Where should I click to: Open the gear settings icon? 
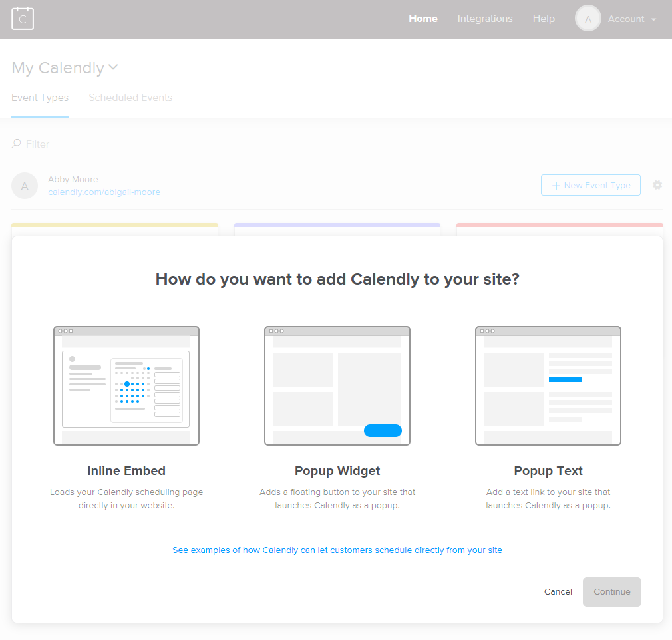(x=657, y=185)
